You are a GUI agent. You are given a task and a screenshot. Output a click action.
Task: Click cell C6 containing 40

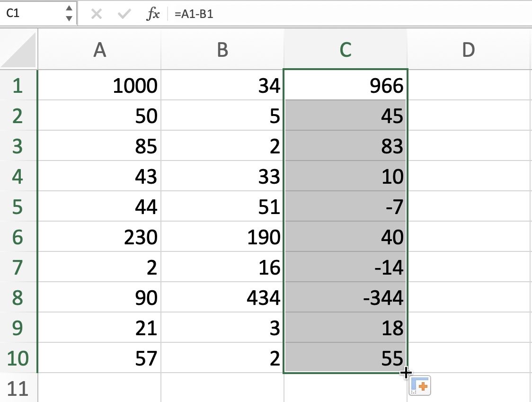click(x=346, y=236)
